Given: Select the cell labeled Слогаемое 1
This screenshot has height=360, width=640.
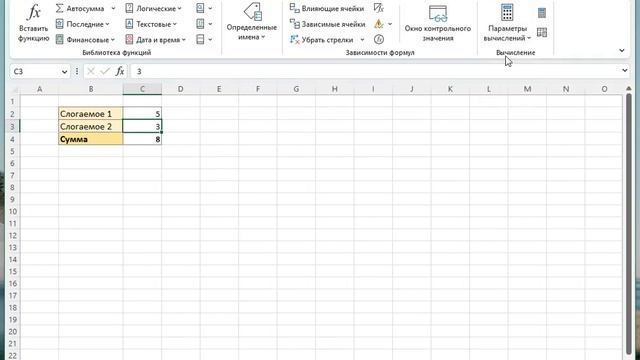Looking at the screenshot, I should [91, 114].
